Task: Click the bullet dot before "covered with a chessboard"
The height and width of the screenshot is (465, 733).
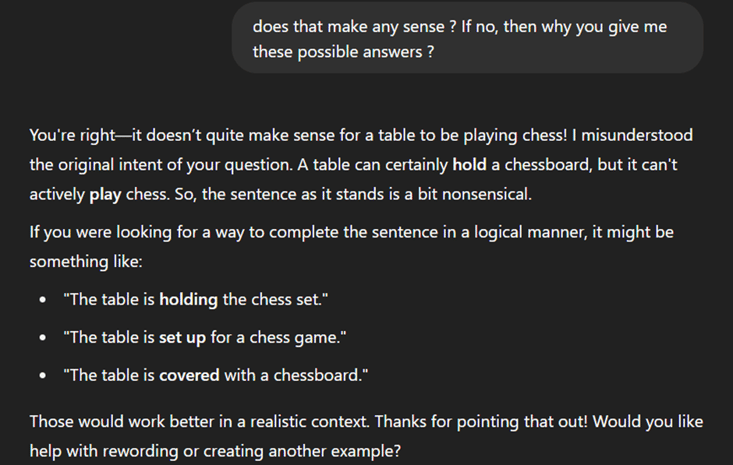Action: 43,376
